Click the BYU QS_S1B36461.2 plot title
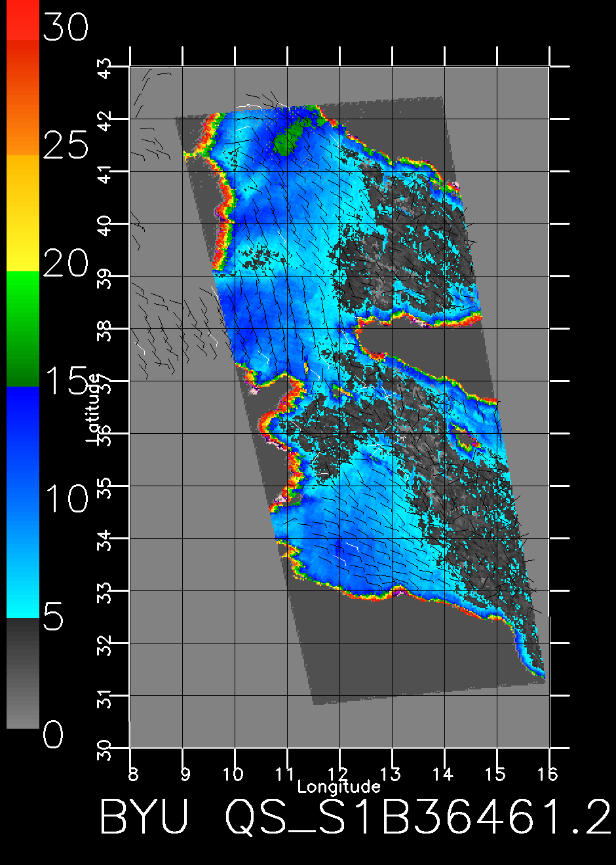Screen dimensions: 616x865 (355, 818)
